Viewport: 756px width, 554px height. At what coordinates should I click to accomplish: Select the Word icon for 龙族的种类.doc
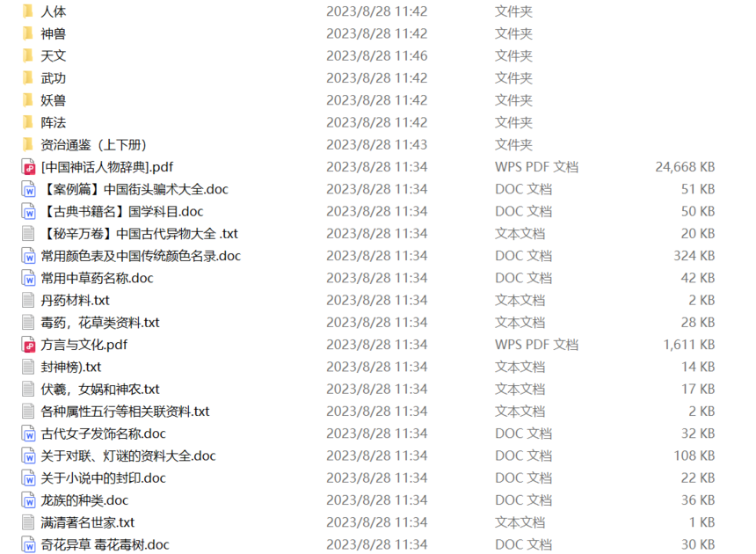tap(28, 500)
